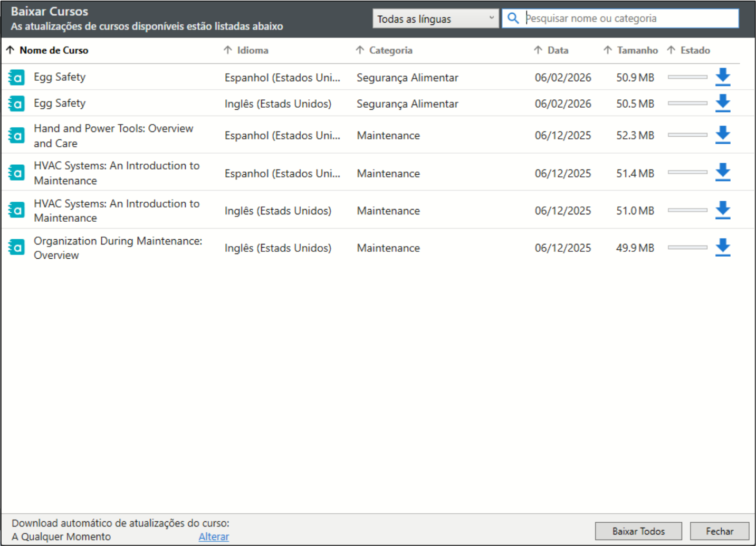Click progress bar for Hand and Power Tools
Viewport: 756px width, 546px height.
tap(687, 135)
